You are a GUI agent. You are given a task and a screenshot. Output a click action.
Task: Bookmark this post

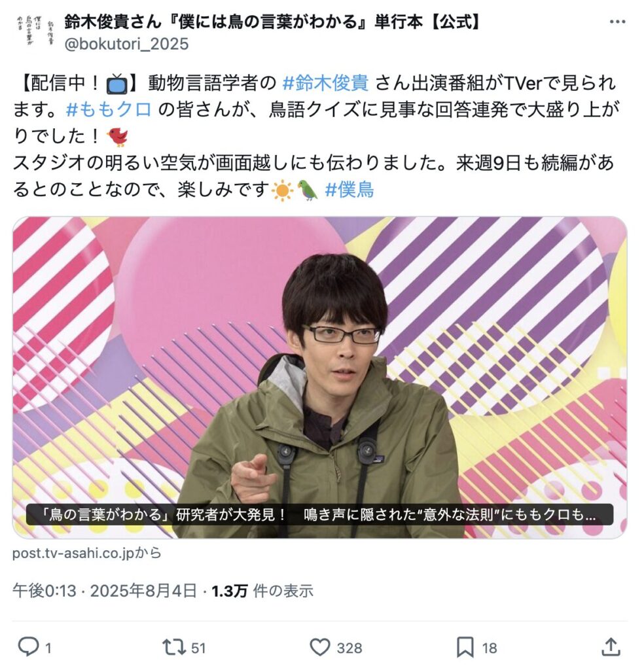pyautogui.click(x=465, y=647)
